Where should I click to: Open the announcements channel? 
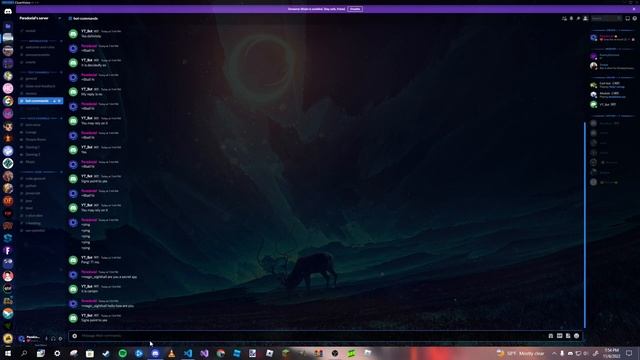pos(40,55)
